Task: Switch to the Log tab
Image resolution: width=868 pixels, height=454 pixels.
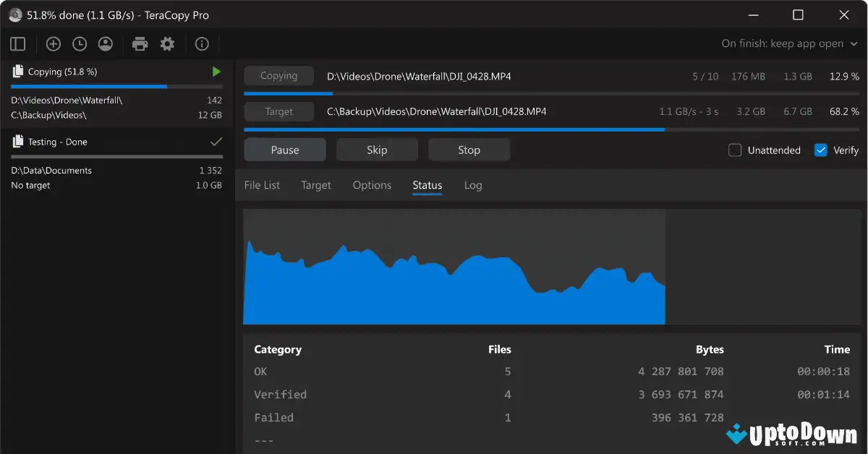Action: click(472, 185)
